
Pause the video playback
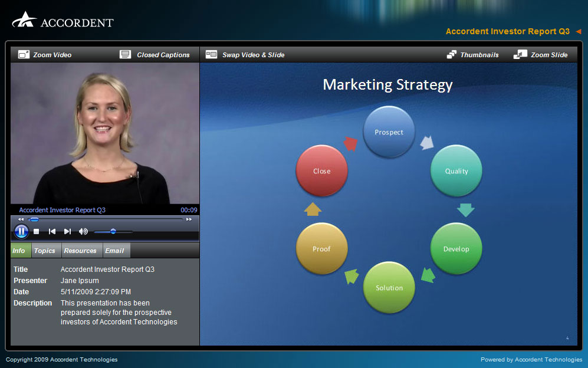(x=21, y=231)
